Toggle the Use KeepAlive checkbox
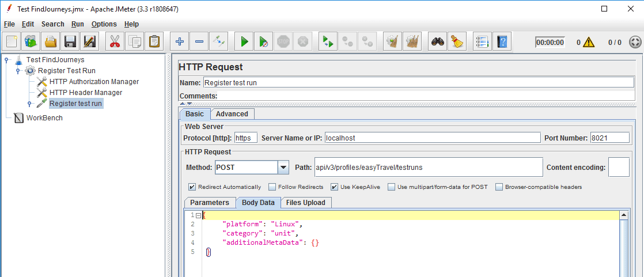Viewport: 644px width, 277px height. click(x=334, y=187)
